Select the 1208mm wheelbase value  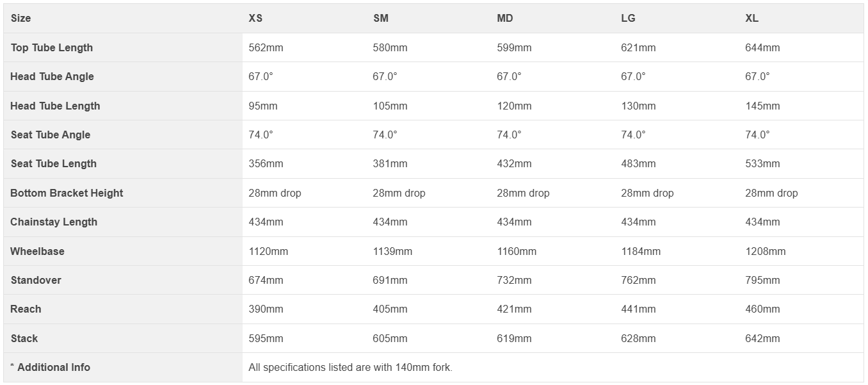point(765,252)
